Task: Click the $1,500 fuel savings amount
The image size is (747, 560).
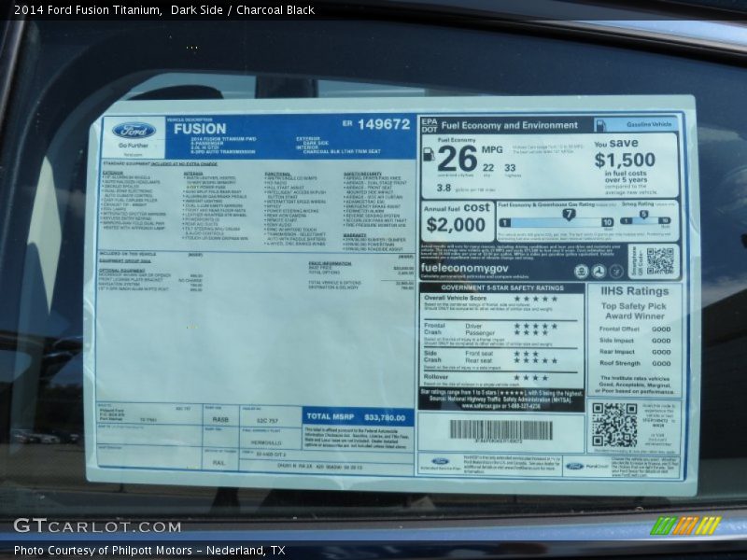Action: [x=625, y=160]
